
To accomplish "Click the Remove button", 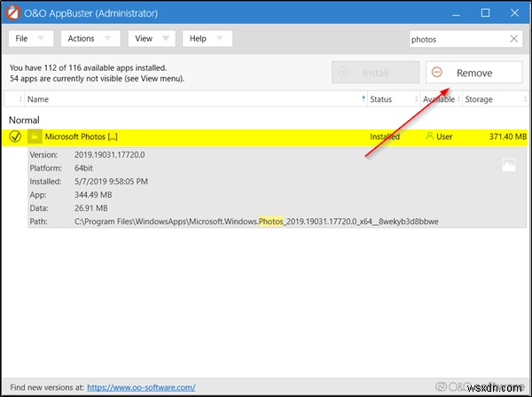I will 474,72.
